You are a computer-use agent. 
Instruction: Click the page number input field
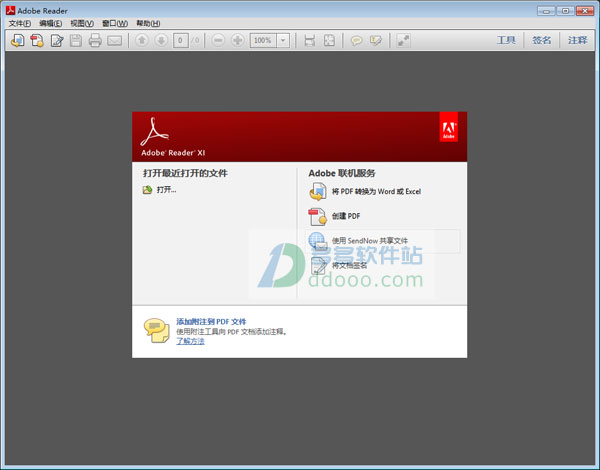point(181,40)
